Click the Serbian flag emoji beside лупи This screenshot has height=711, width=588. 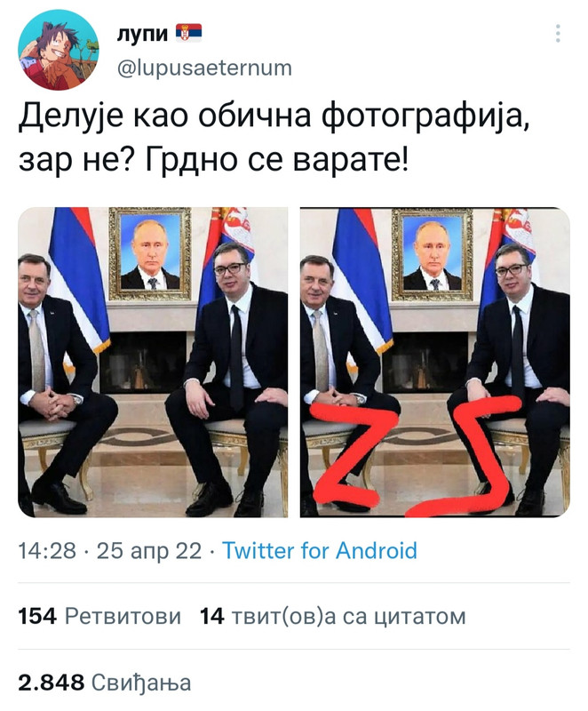click(188, 33)
